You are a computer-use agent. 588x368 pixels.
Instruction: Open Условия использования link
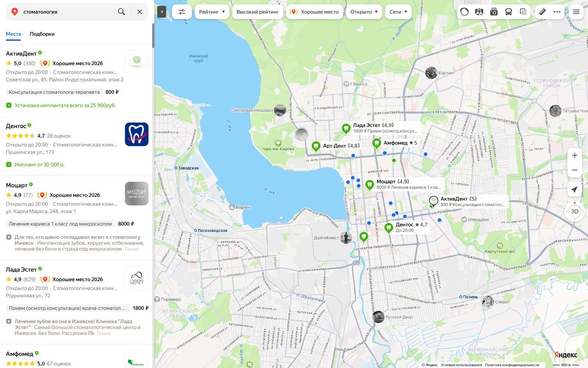461,365
